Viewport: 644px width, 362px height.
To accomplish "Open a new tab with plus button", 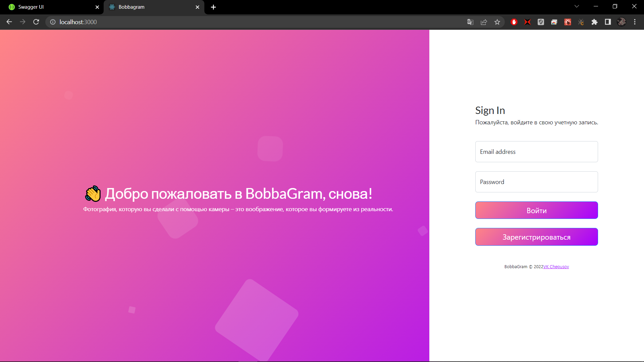I will [x=213, y=7].
